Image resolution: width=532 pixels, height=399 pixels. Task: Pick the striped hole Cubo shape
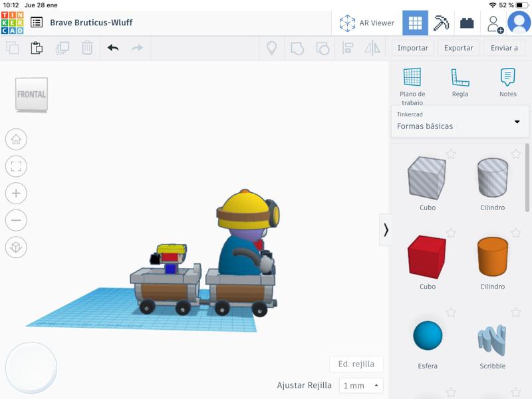click(x=427, y=184)
